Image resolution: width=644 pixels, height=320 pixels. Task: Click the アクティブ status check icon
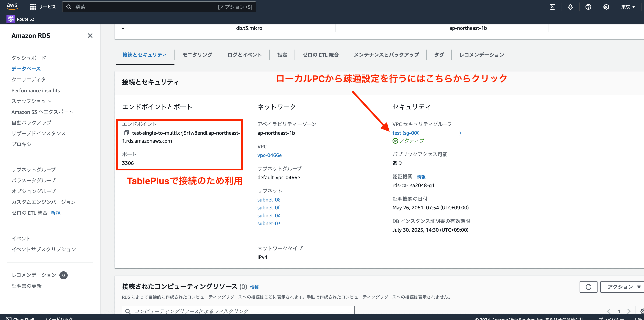[395, 141]
